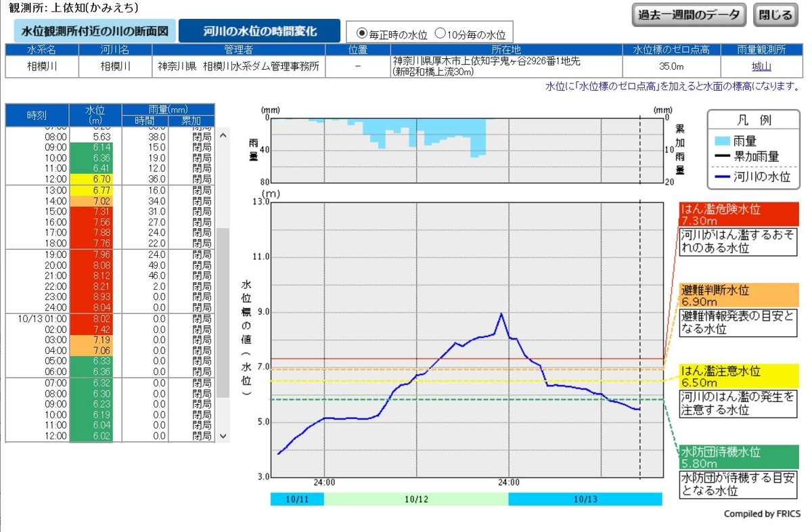Click the scroll-up arrow of the data table
Image resolution: width=812 pixels, height=532 pixels.
[223, 135]
